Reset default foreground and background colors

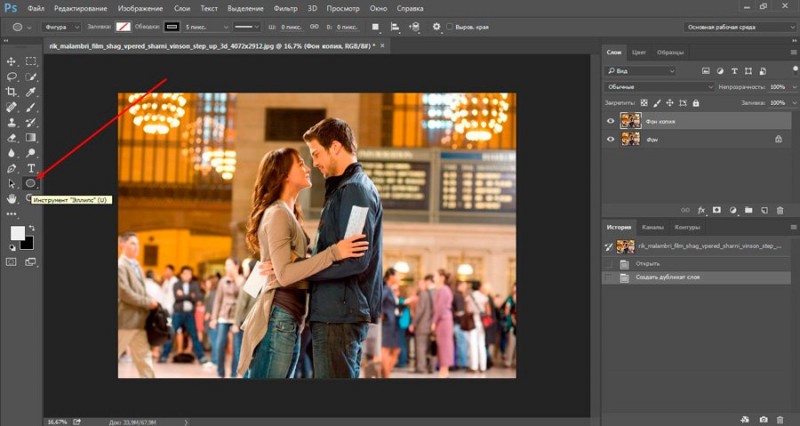click(x=12, y=248)
